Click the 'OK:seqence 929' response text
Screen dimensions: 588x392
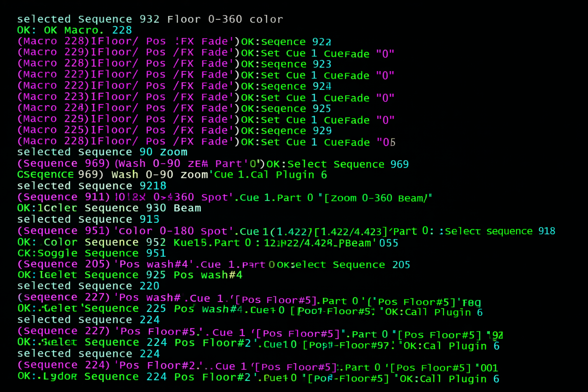[286, 131]
